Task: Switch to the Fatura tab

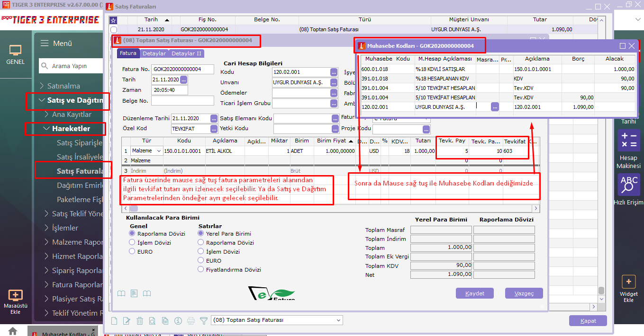Action: click(x=128, y=53)
